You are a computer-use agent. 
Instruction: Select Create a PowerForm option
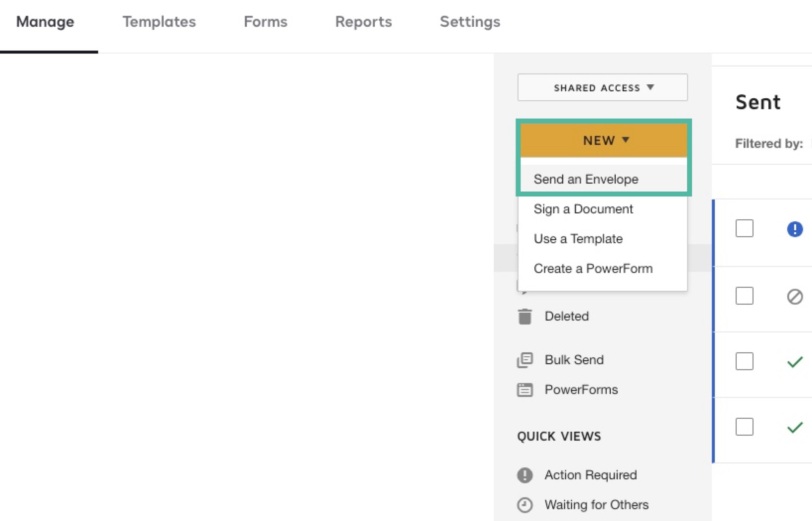pos(593,268)
